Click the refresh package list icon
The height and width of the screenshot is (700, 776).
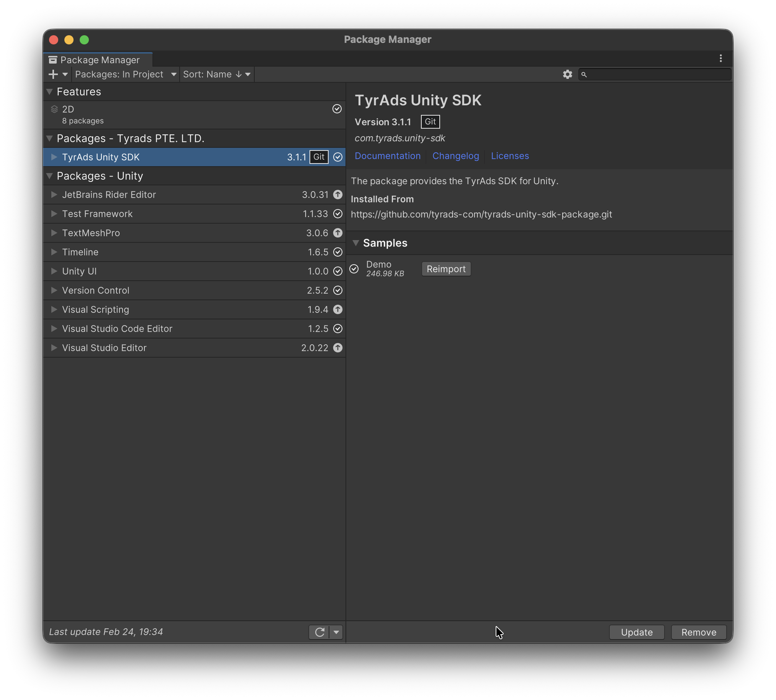tap(319, 632)
